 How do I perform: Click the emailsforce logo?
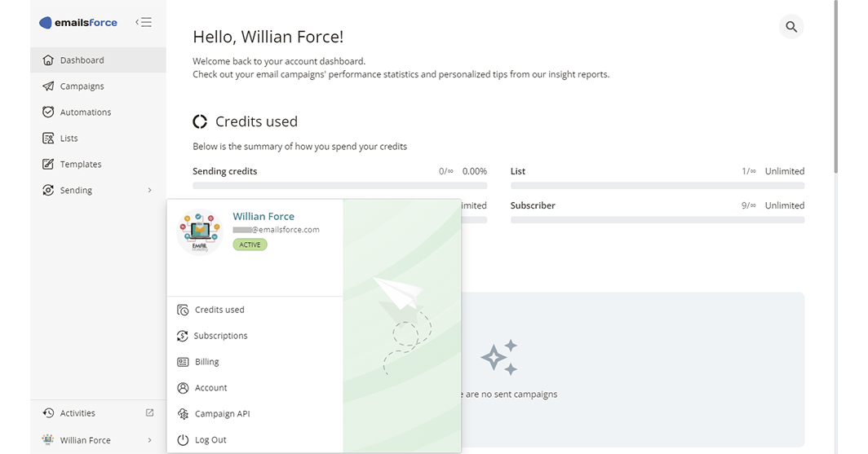(x=79, y=23)
